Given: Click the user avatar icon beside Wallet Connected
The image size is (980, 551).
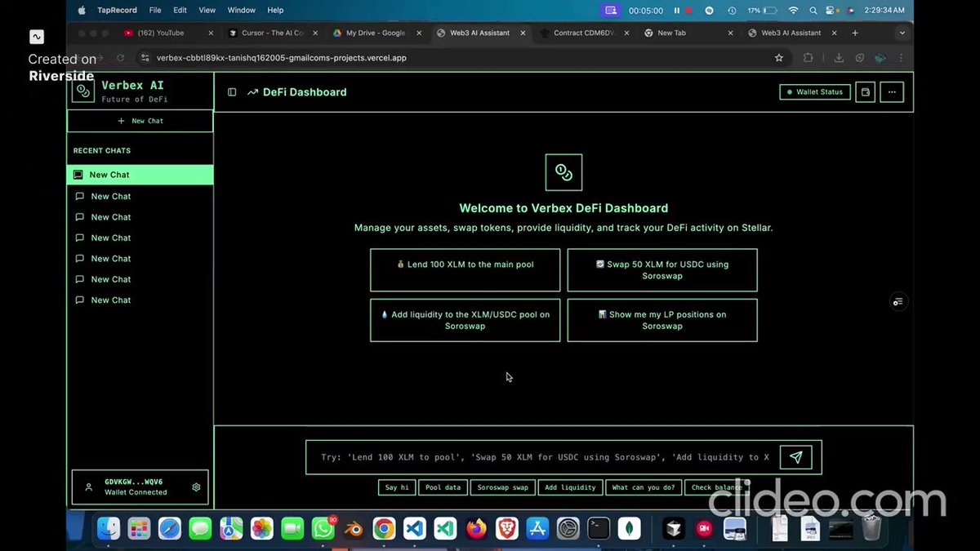Looking at the screenshot, I should [x=88, y=487].
